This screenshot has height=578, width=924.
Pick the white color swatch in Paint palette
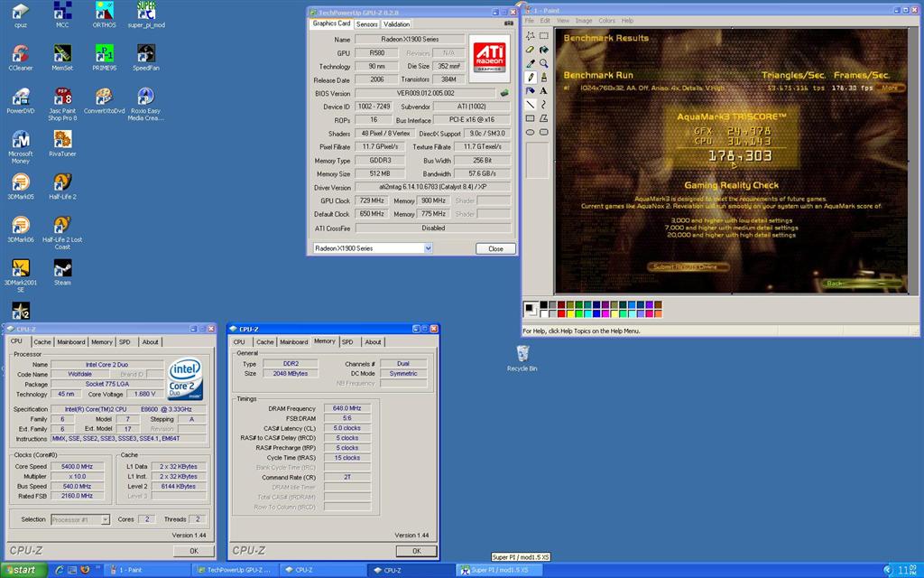543,313
